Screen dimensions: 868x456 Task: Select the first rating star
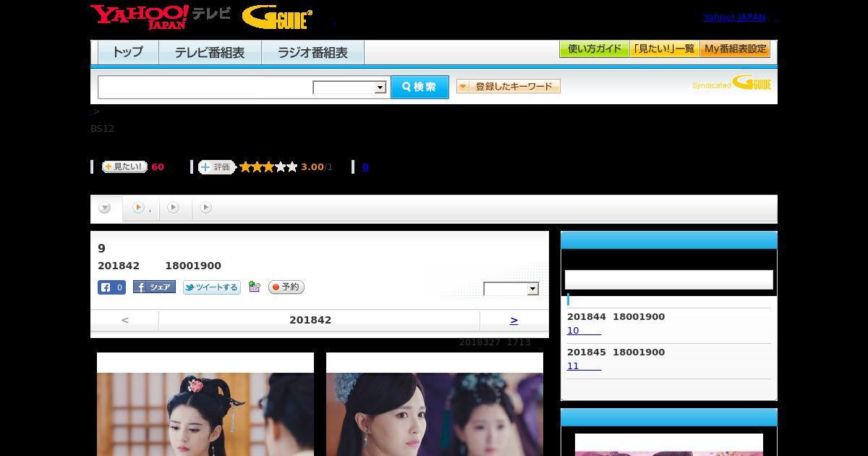point(245,167)
